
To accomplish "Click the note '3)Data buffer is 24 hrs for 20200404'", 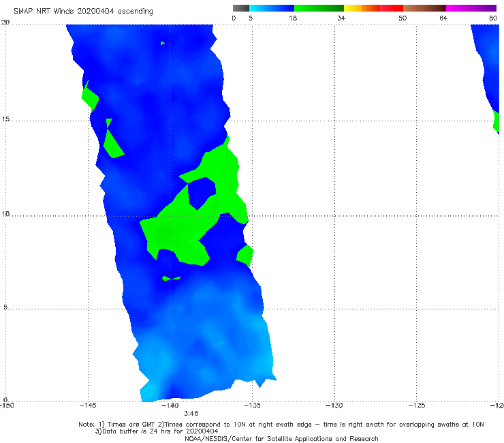I will point(157,431).
